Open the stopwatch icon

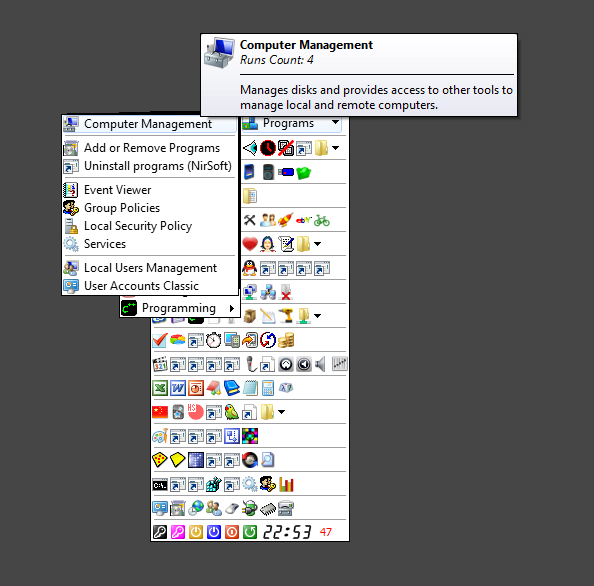pyautogui.click(x=214, y=340)
